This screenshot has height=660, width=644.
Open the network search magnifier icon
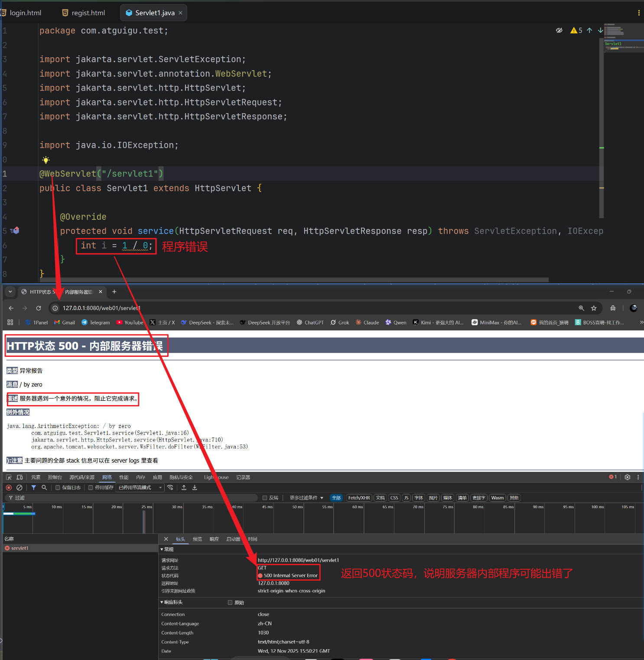pos(44,487)
